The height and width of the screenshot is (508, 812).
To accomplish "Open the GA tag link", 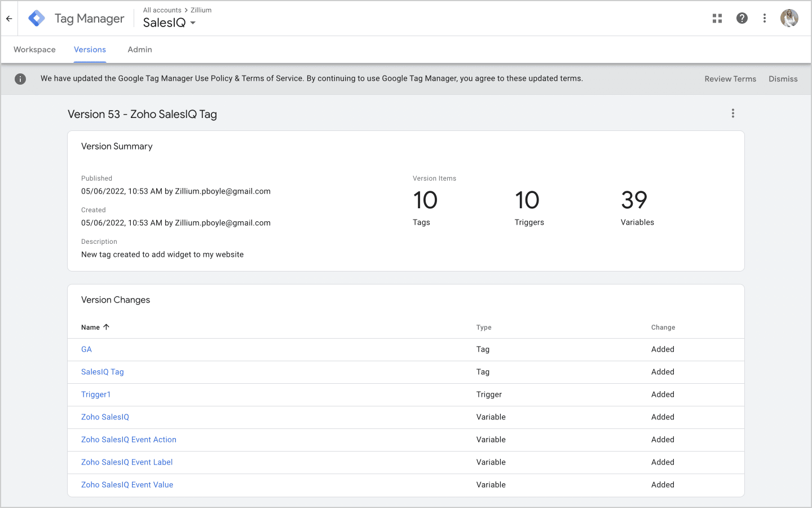I will [86, 349].
